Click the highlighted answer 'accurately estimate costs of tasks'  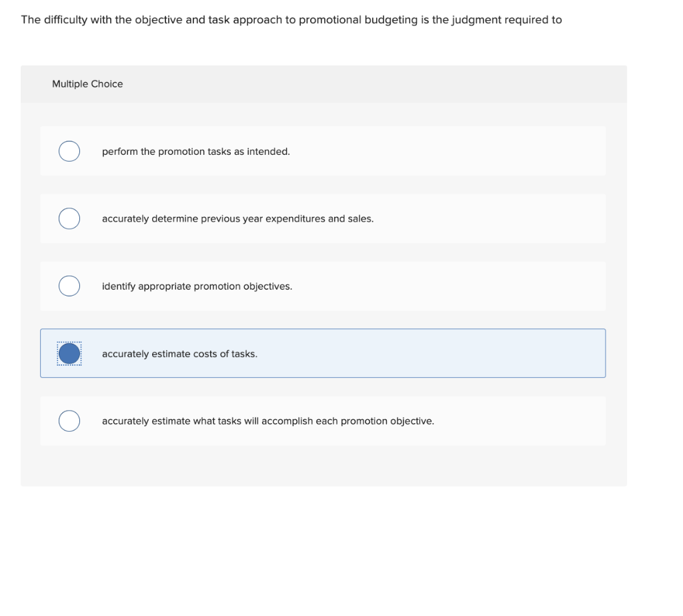tap(179, 354)
